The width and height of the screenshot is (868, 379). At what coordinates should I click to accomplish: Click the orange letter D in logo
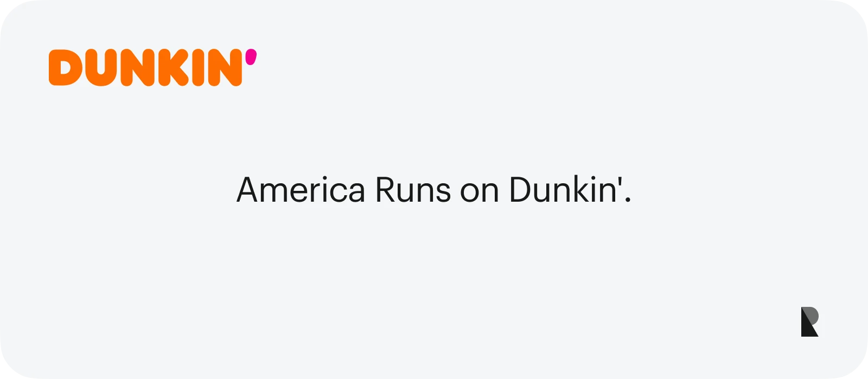click(64, 68)
